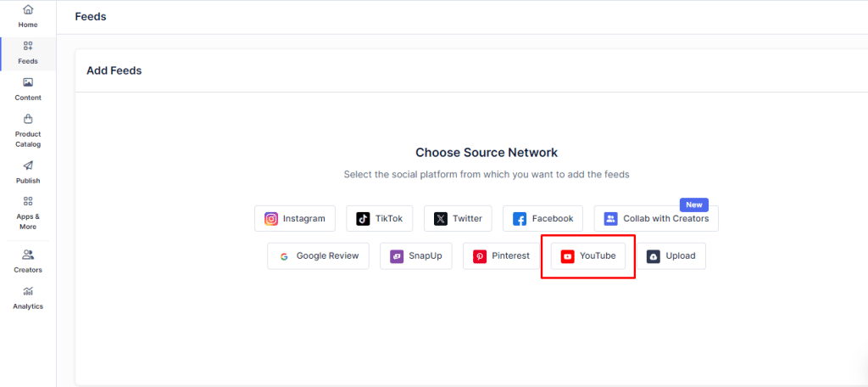Click the Feeds page title
The width and height of the screenshot is (868, 387).
(91, 16)
